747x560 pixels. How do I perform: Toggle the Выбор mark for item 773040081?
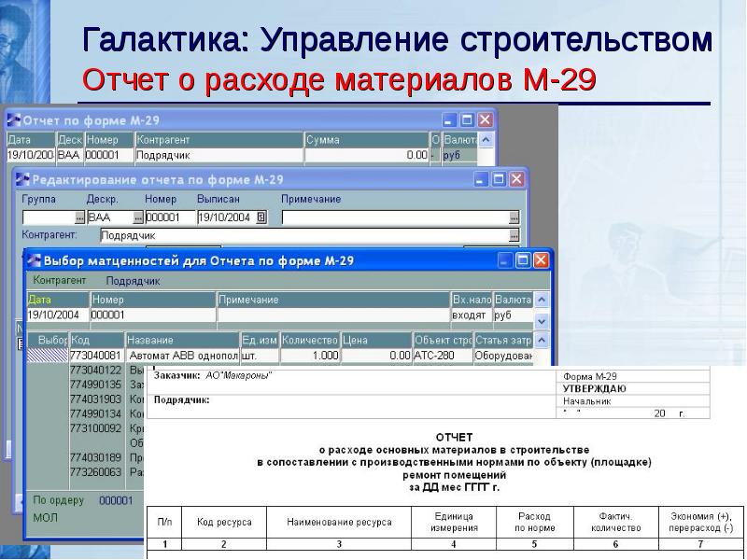48,356
